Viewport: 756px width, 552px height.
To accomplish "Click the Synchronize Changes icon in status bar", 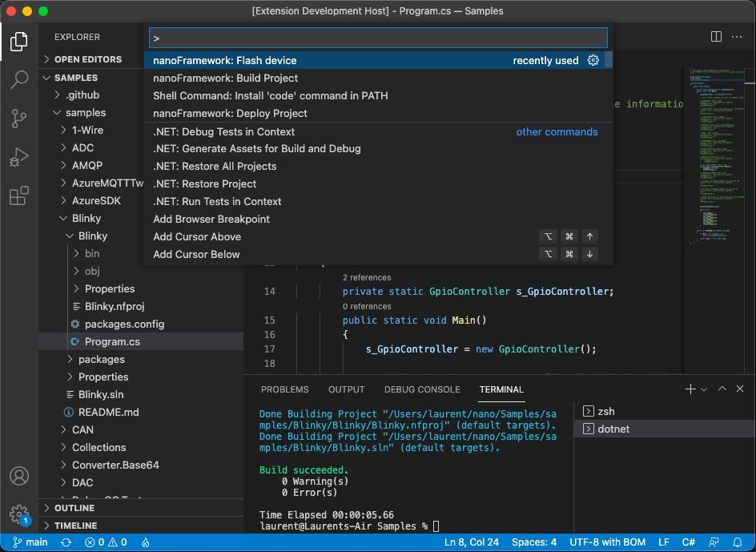I will pos(66,542).
